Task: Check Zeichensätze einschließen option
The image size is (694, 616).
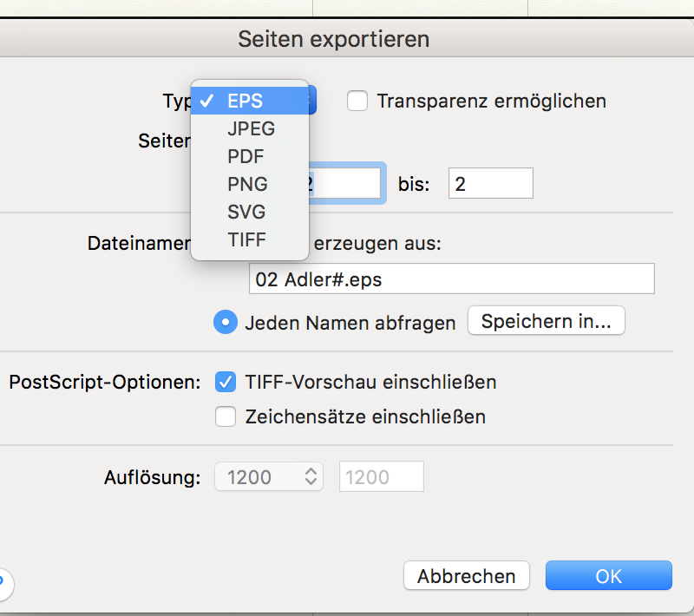Action: pos(226,417)
